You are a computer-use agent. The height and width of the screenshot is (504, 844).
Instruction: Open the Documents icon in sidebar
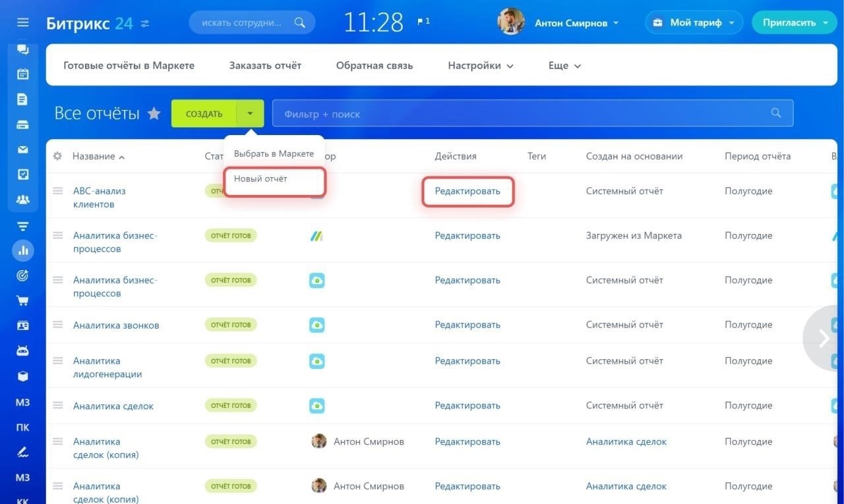23,99
